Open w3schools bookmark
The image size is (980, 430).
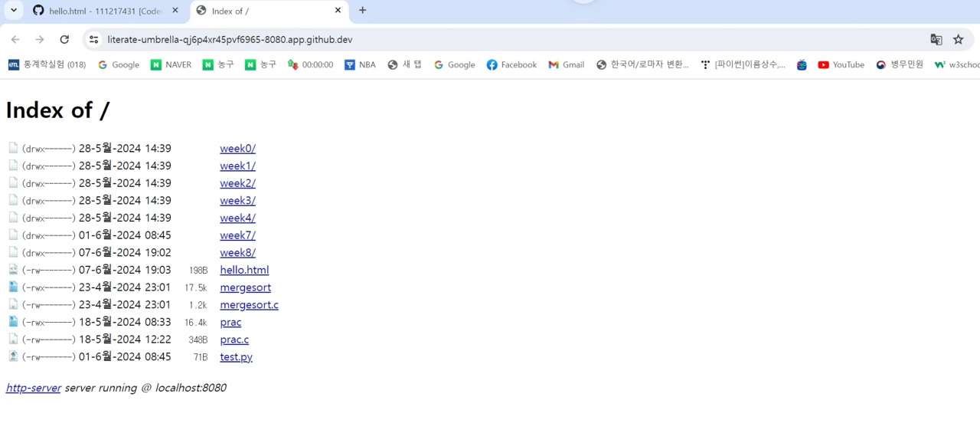point(957,65)
